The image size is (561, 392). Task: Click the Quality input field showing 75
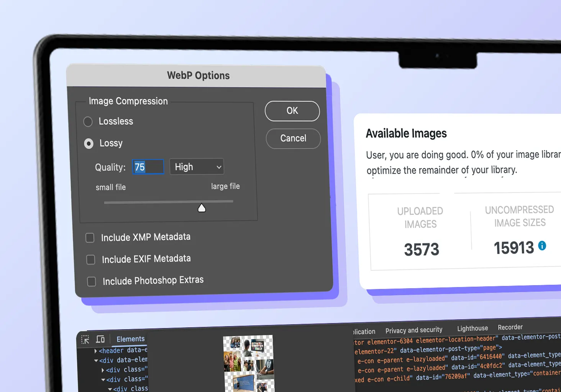(148, 167)
